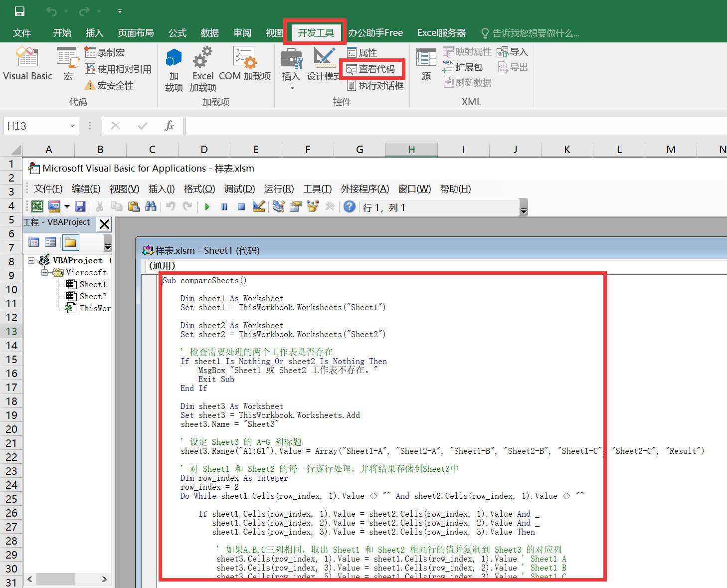
Task: Click the view code icon in project pane
Action: click(x=34, y=242)
